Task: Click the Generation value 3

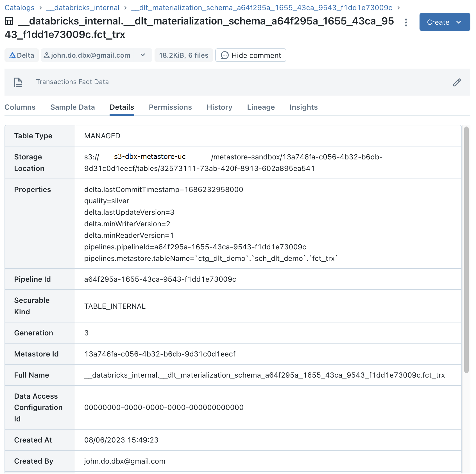Action: (87, 333)
